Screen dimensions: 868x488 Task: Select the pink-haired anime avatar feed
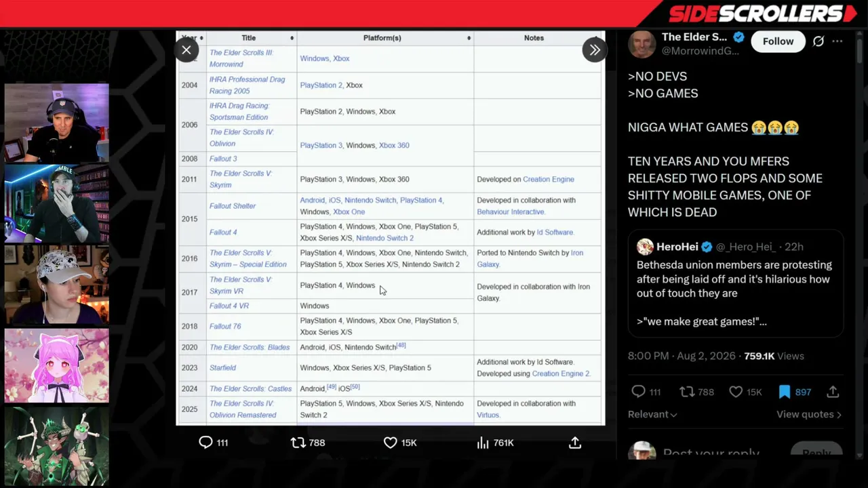point(56,366)
